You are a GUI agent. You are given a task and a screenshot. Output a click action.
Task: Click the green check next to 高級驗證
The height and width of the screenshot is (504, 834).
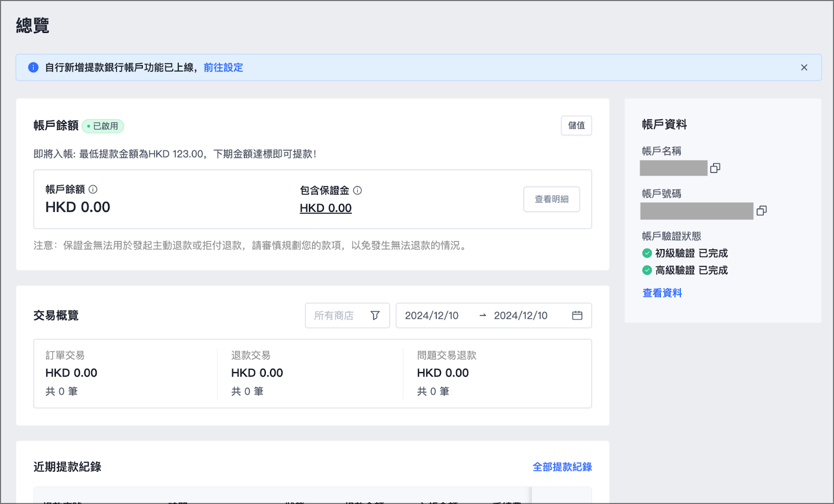tap(647, 270)
